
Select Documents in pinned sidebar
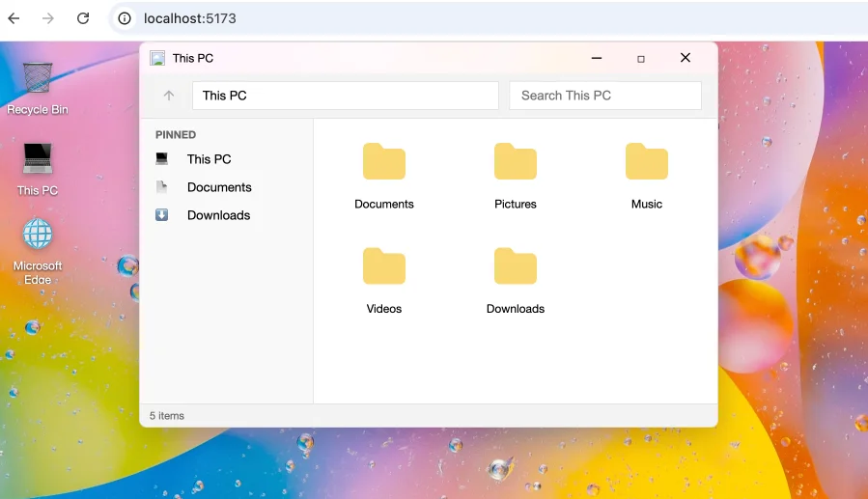click(219, 187)
